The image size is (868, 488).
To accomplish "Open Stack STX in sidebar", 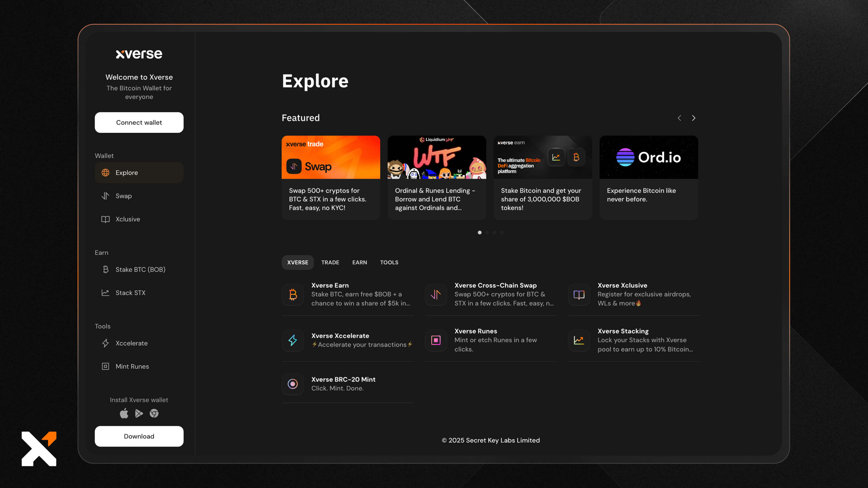I will click(x=139, y=293).
